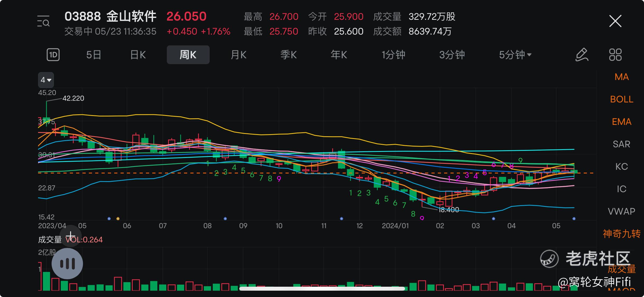644x297 pixels.
Task: Toggle the VWAP indicator
Action: tap(622, 211)
